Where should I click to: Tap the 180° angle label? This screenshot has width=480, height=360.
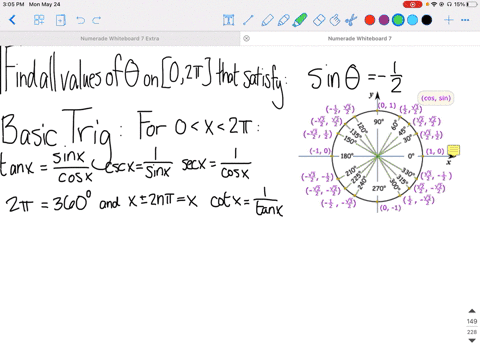(347, 156)
